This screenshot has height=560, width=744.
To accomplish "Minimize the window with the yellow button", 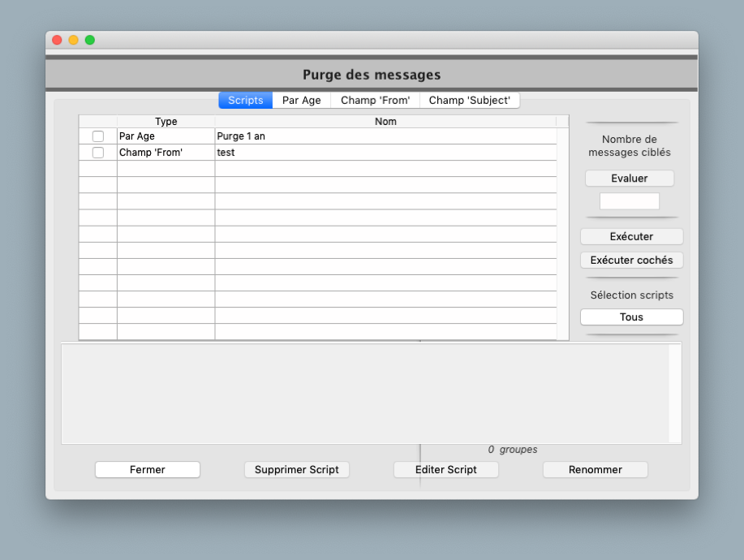I will pos(73,40).
